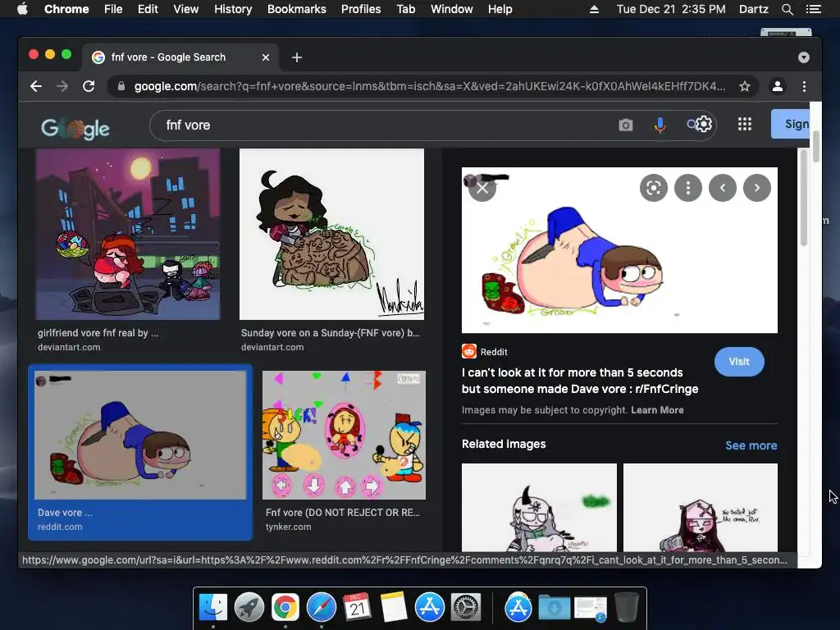Screen dimensions: 840x630
Task: Click the Sign in button
Action: (790, 124)
